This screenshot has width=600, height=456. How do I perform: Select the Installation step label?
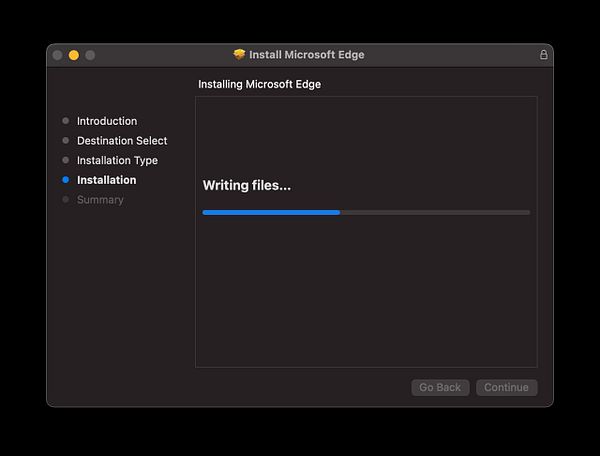(x=106, y=180)
